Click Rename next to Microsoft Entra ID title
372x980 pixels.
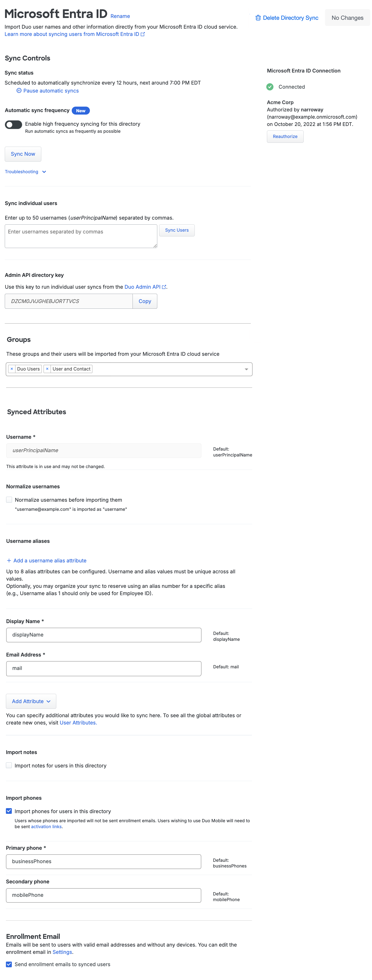point(120,16)
